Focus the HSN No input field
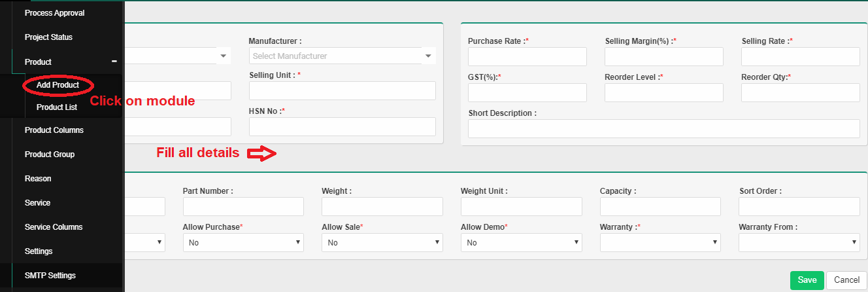This screenshot has height=292, width=868. (x=342, y=127)
